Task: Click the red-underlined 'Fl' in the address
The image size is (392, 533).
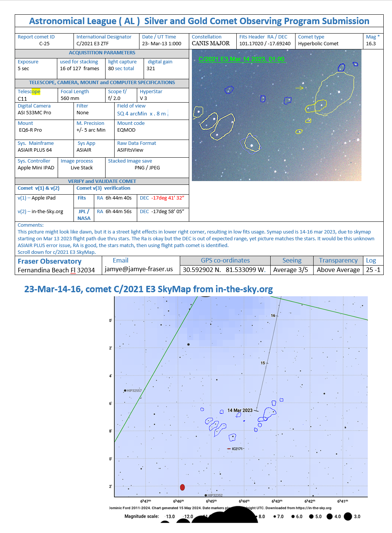Action: (73, 270)
